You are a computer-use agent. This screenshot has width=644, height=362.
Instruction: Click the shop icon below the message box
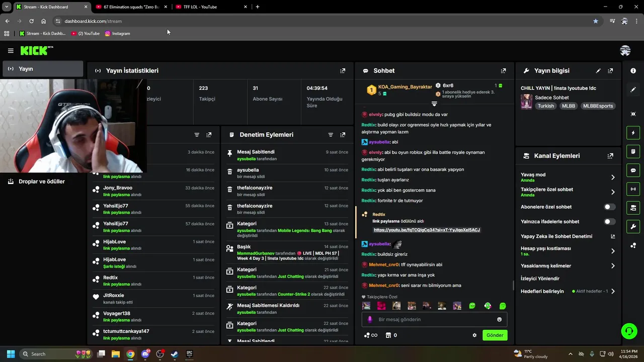(x=388, y=335)
